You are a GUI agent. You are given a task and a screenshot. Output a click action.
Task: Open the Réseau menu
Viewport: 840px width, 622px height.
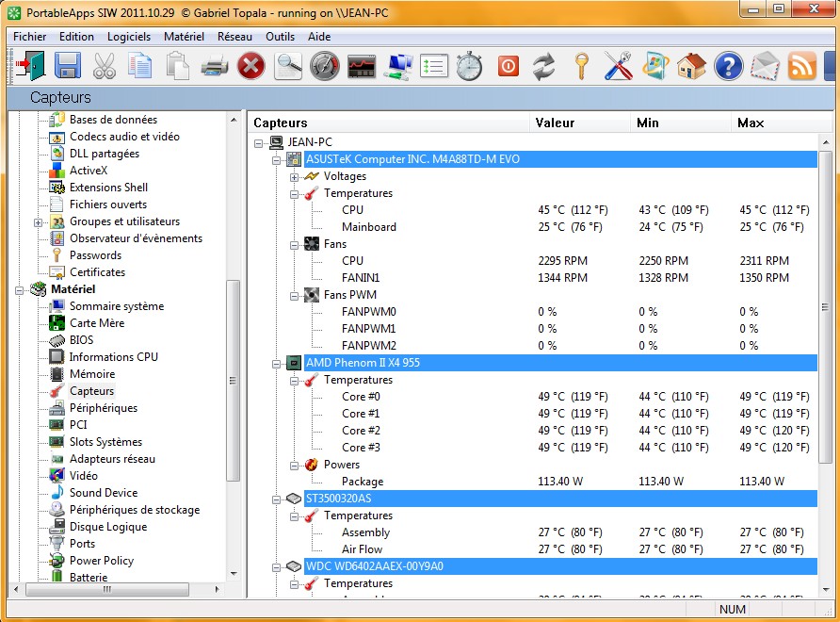coord(234,37)
